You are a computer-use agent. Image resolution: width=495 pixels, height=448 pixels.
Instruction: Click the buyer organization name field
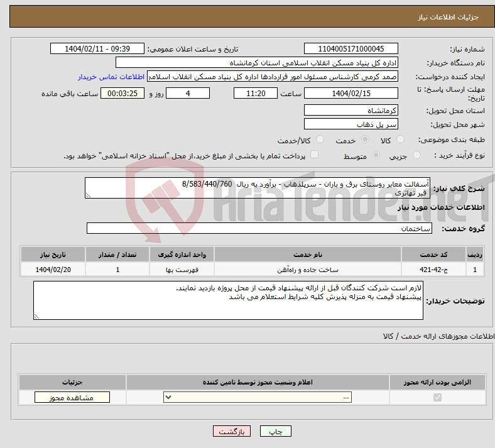pyautogui.click(x=257, y=62)
